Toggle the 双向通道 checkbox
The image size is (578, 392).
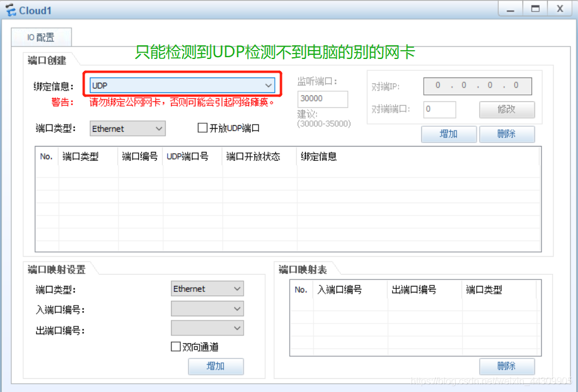click(176, 347)
